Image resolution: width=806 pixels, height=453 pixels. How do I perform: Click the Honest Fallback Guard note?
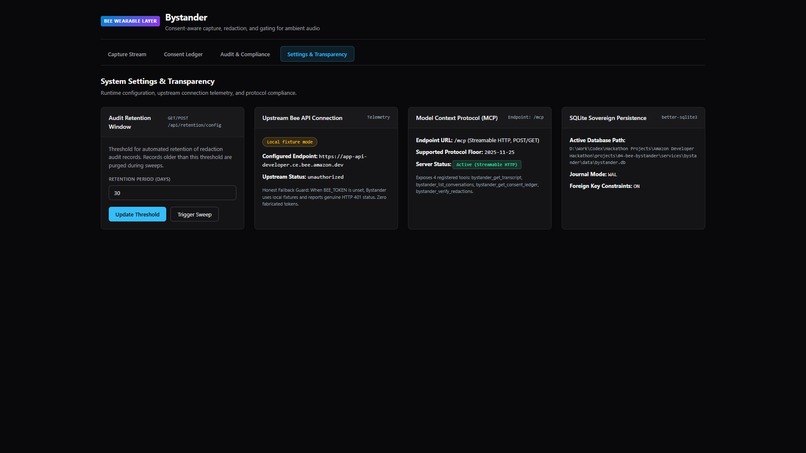[x=325, y=197]
